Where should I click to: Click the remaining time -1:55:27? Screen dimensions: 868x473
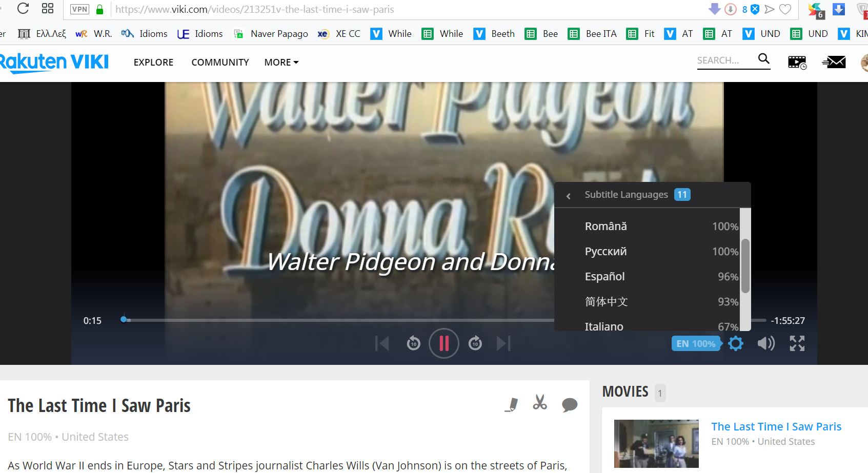pos(788,321)
